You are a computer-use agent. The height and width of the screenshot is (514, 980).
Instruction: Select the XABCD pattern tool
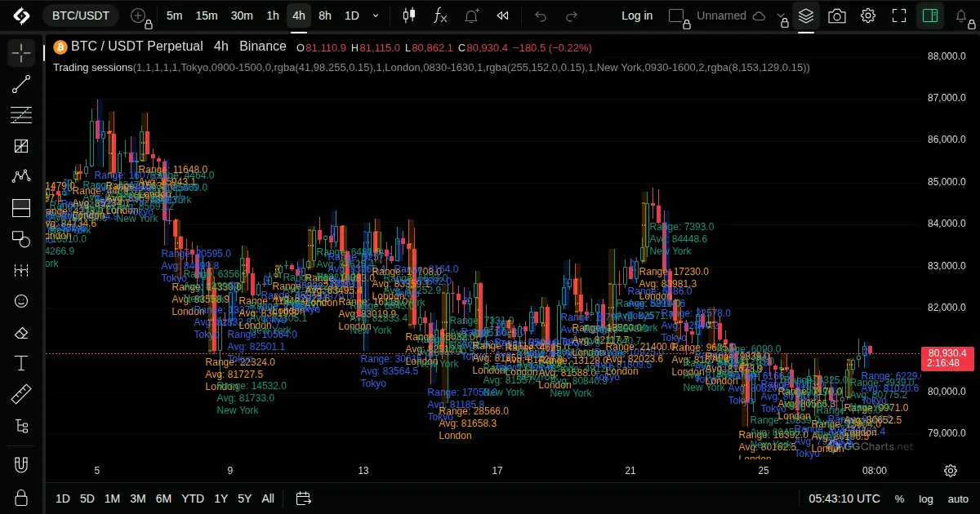[x=21, y=177]
